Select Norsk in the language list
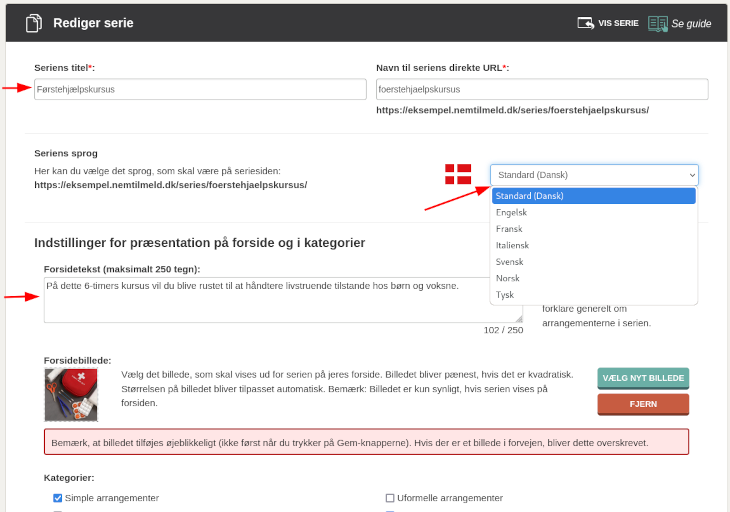The image size is (730, 512). (x=594, y=278)
